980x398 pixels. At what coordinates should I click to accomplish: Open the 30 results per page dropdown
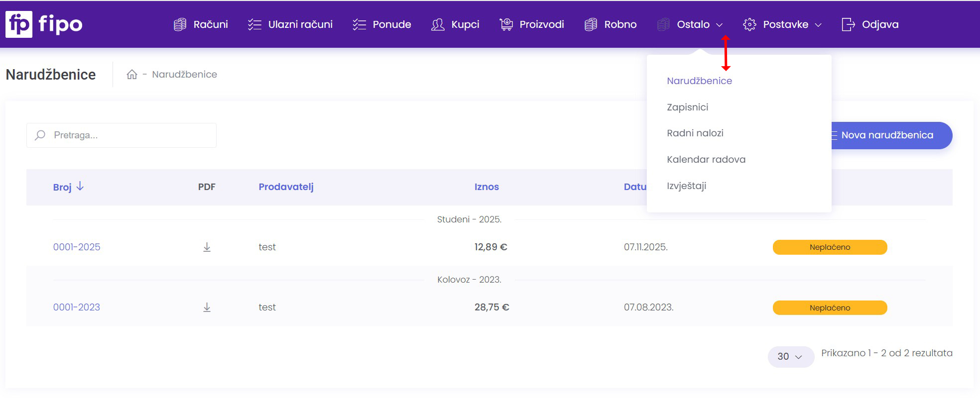pos(790,357)
